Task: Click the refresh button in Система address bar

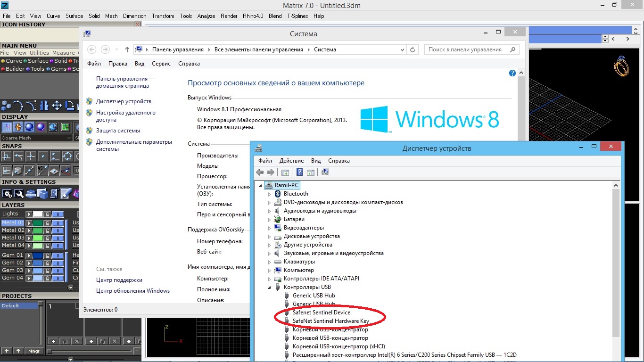Action: [413, 49]
